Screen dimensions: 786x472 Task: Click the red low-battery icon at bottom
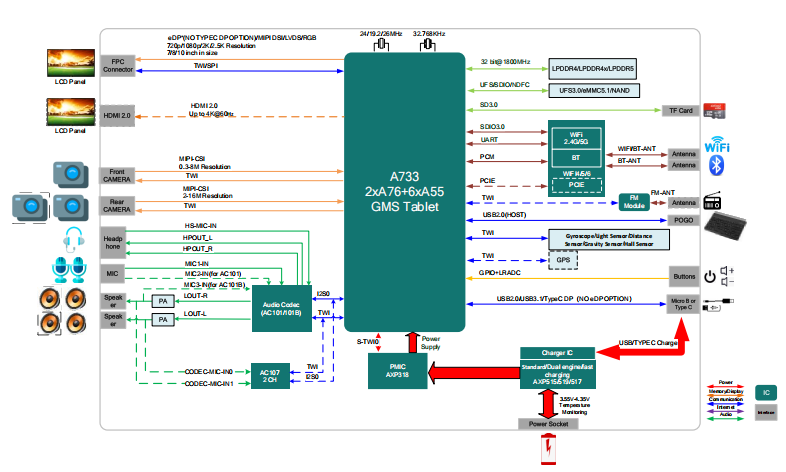pyautogui.click(x=549, y=452)
